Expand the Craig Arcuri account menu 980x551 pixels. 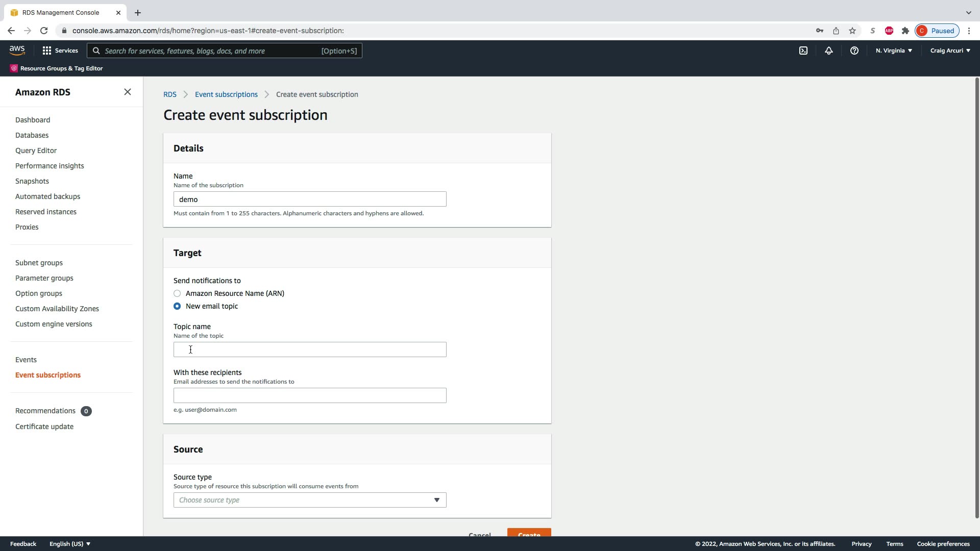[x=950, y=51]
